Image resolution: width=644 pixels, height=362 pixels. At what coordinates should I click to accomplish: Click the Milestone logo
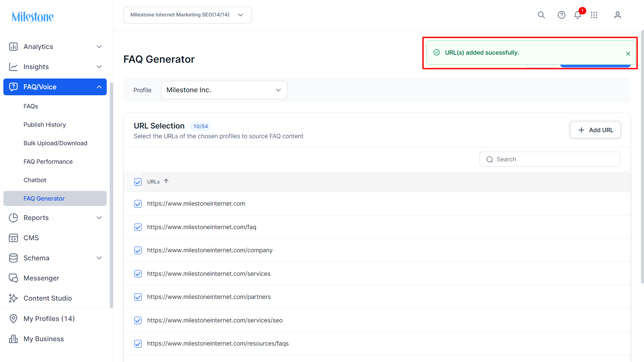33,16
